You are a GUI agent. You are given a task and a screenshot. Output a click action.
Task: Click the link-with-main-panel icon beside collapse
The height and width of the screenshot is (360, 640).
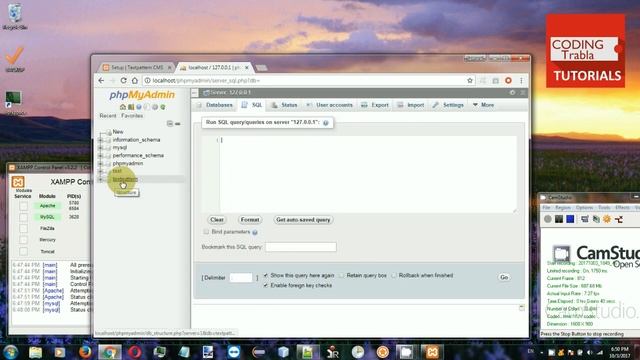point(178,124)
